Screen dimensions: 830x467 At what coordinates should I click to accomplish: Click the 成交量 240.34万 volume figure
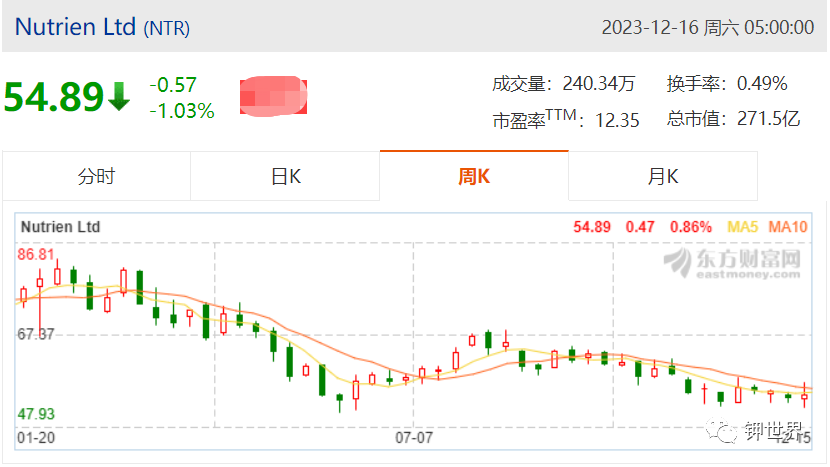pos(563,84)
